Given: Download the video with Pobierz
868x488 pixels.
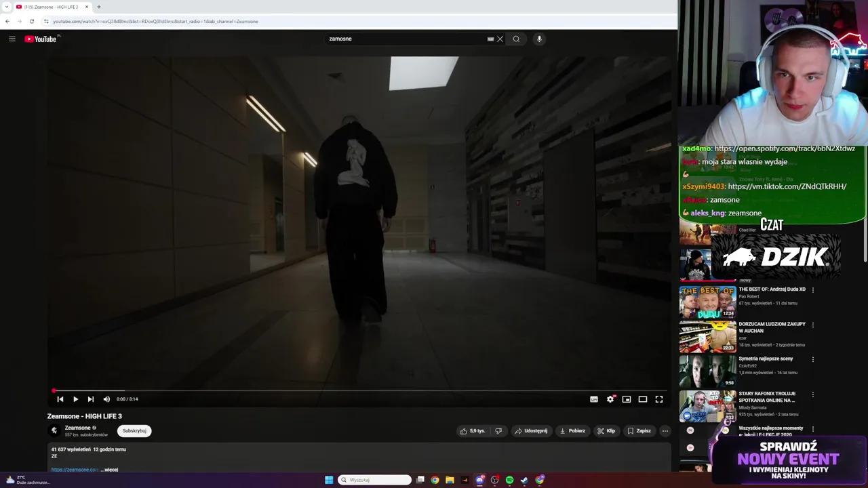Looking at the screenshot, I should point(572,430).
